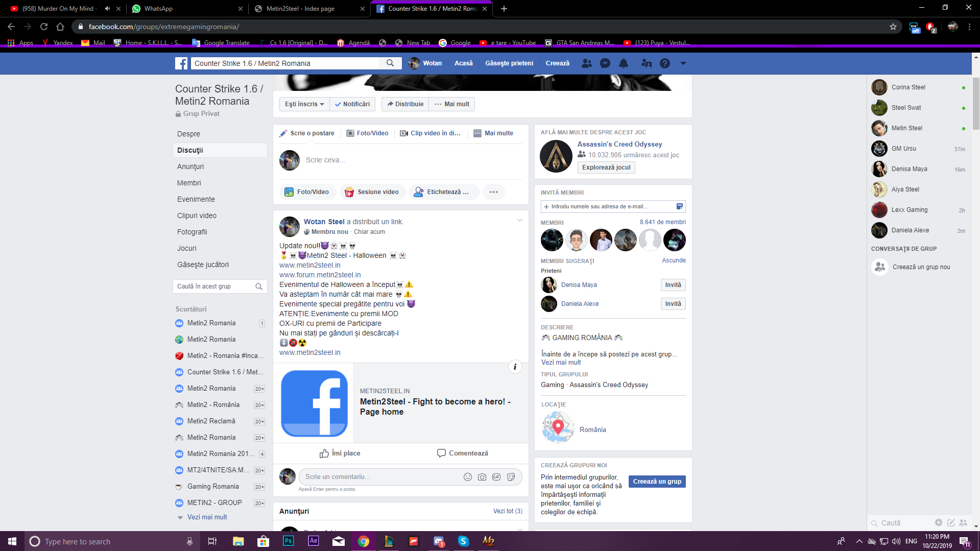Viewport: 980px width, 551px height.
Task: Show hidden system tray icons chevron
Action: pyautogui.click(x=859, y=541)
